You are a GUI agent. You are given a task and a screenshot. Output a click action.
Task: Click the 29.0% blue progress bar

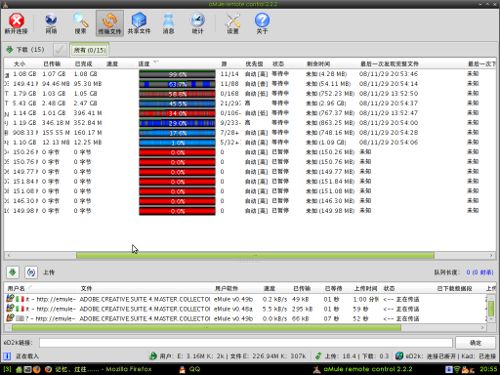tap(177, 123)
